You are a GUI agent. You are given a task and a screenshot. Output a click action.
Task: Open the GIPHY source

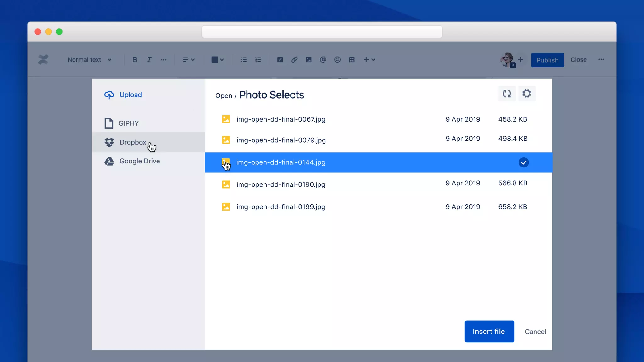coord(128,123)
